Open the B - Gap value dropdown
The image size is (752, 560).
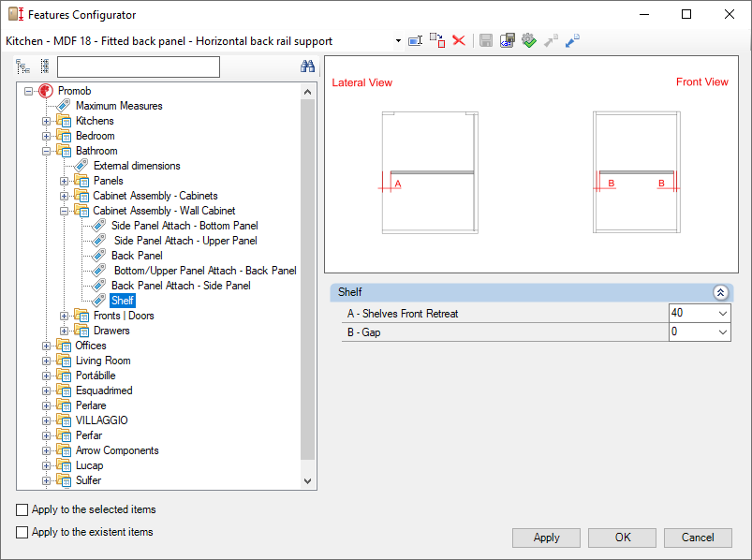(x=723, y=332)
